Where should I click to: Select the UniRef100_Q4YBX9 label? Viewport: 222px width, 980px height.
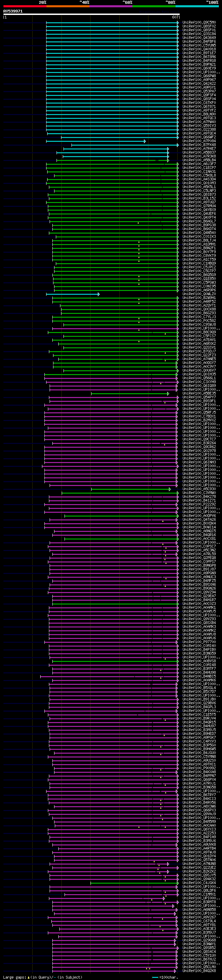(199, 210)
